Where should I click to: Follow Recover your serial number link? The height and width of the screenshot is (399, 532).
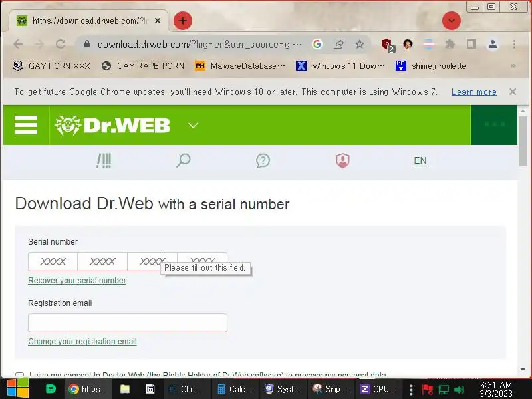77,281
